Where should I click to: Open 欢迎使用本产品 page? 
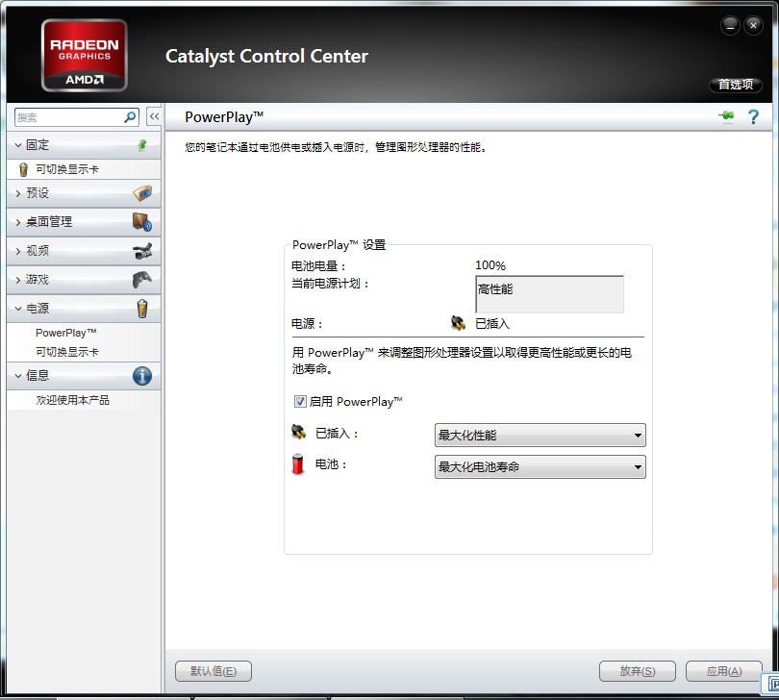coord(72,400)
